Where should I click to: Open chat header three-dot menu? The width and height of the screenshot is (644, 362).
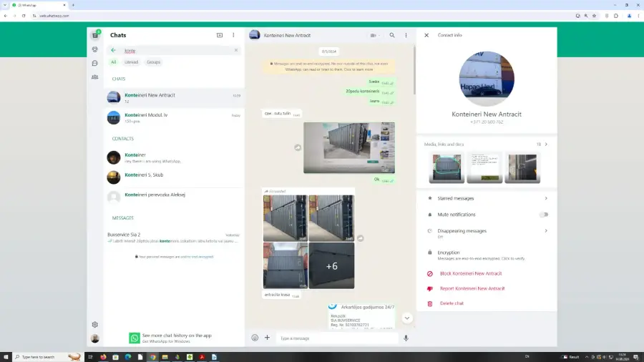point(406,35)
